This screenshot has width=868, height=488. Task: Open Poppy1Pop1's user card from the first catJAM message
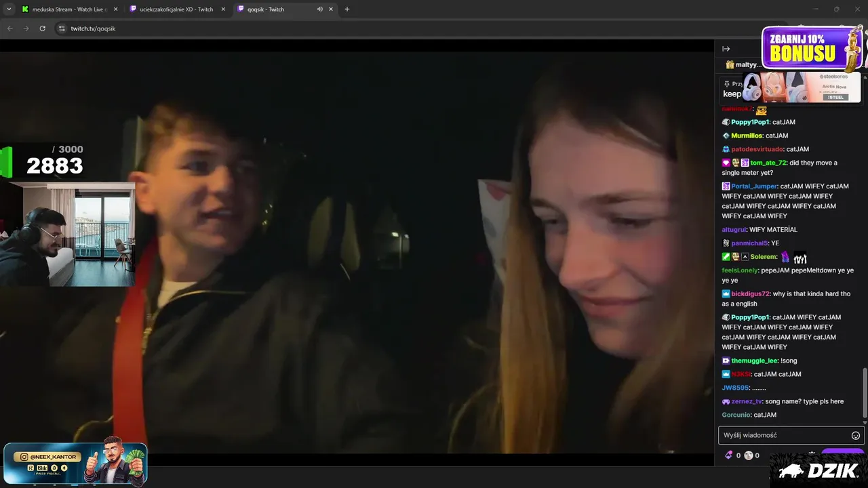[750, 122]
